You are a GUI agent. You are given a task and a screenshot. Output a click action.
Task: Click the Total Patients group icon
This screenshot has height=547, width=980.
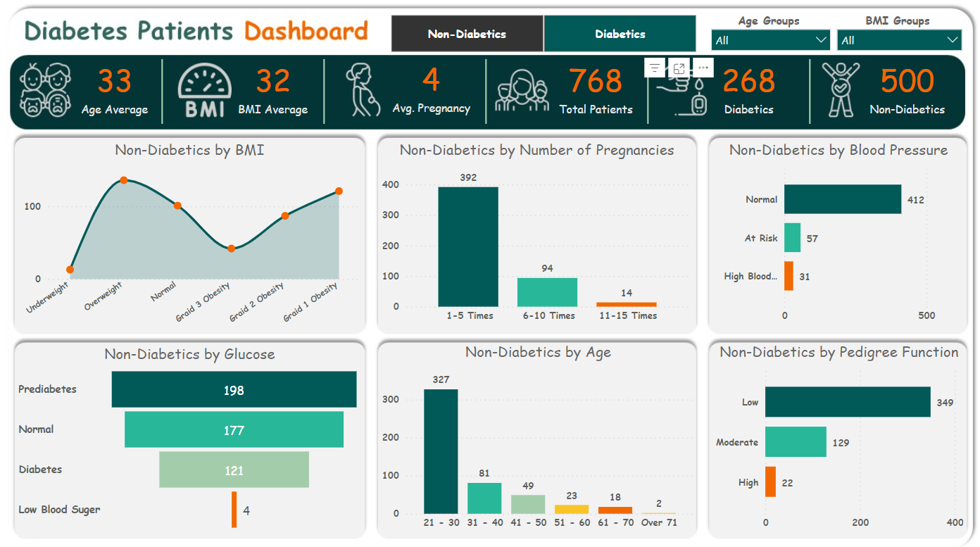coord(521,92)
